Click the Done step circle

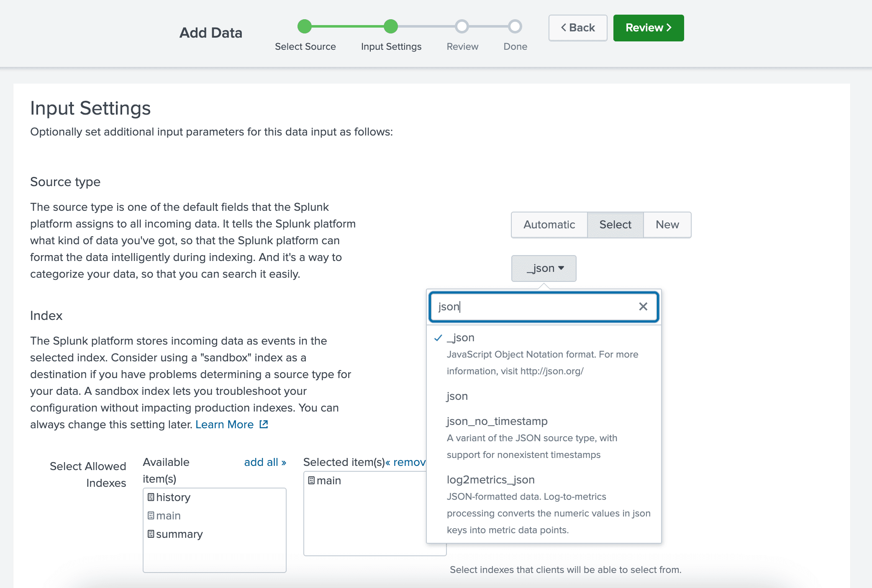point(515,26)
